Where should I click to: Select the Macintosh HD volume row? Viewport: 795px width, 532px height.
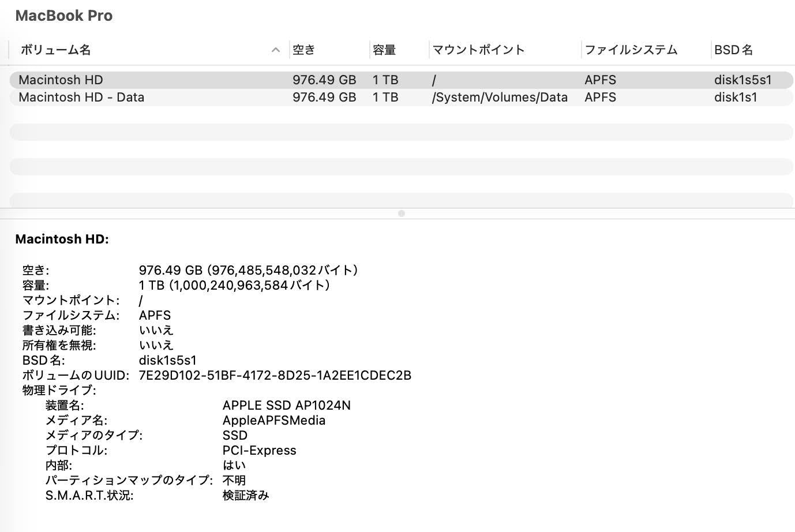(x=61, y=80)
